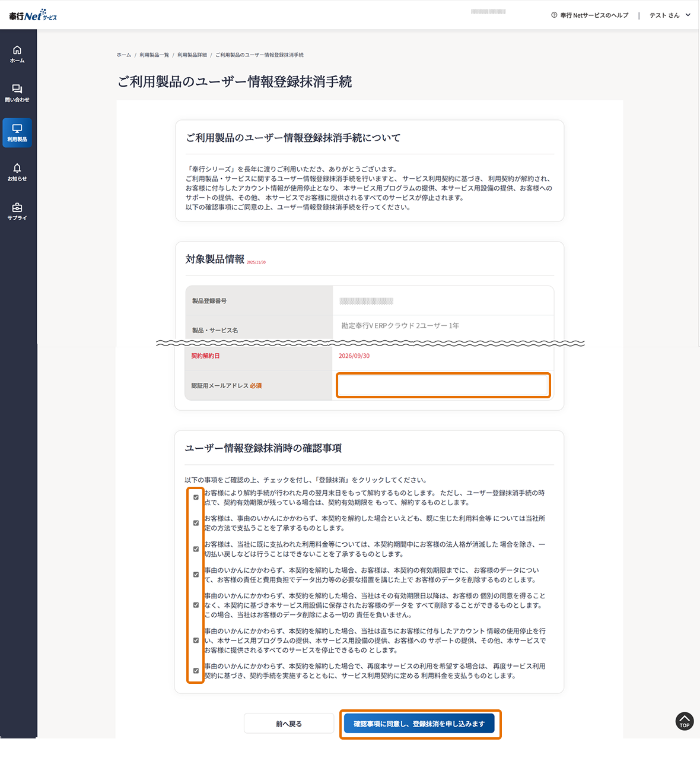Image resolution: width=700 pixels, height=761 pixels.
Task: Click the 奉行Net service logo
Action: coord(33,15)
